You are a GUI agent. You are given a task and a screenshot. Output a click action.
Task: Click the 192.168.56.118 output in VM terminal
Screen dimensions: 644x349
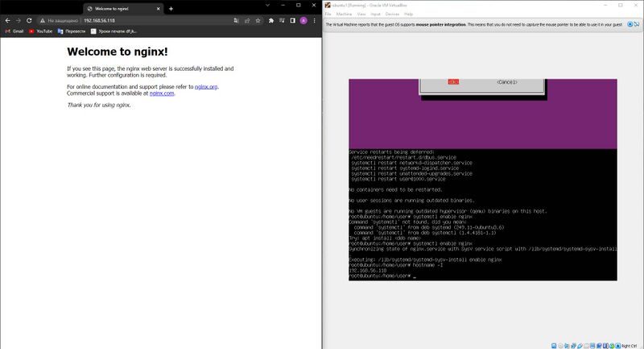[368, 271]
